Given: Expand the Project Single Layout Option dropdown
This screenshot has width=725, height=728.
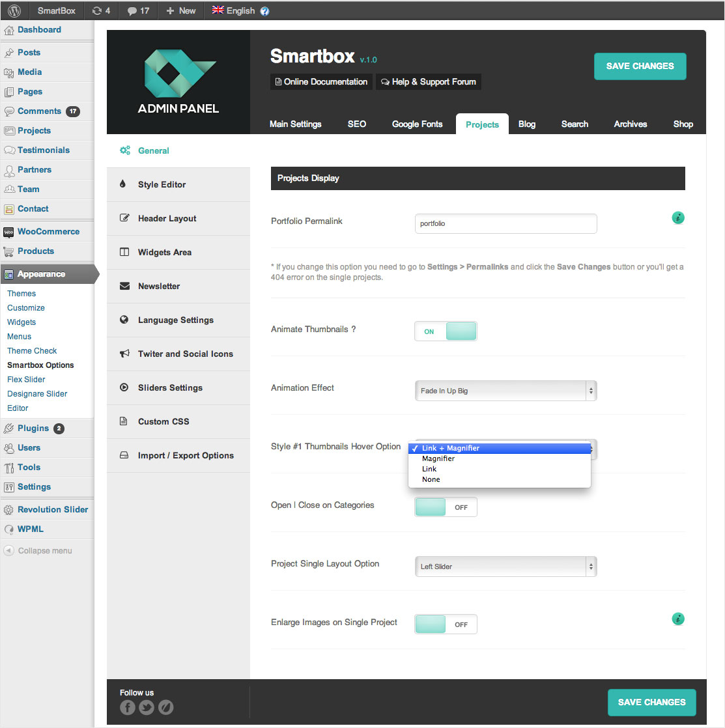Looking at the screenshot, I should tap(505, 567).
